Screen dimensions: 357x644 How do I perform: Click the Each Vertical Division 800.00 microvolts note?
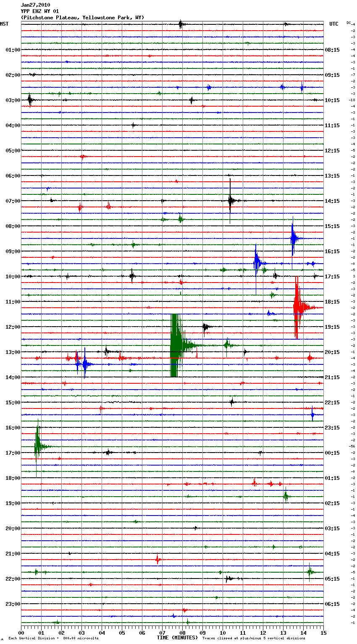click(x=53, y=639)
